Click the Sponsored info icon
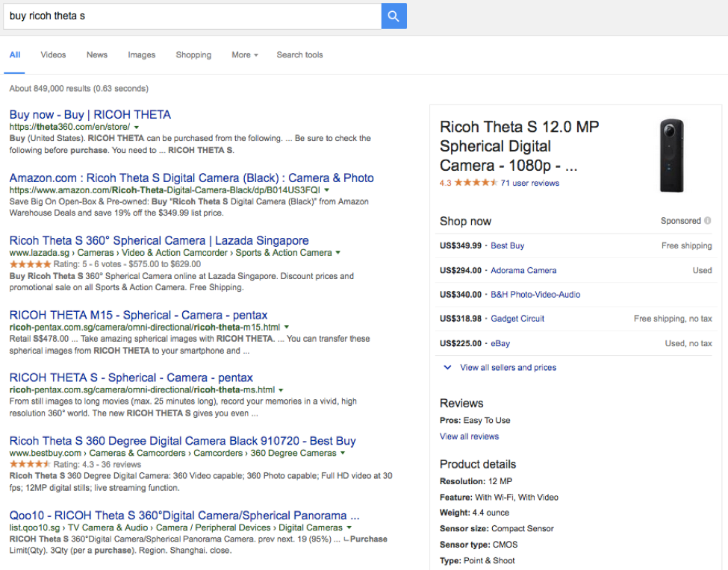This screenshot has width=728, height=570. pos(707,221)
